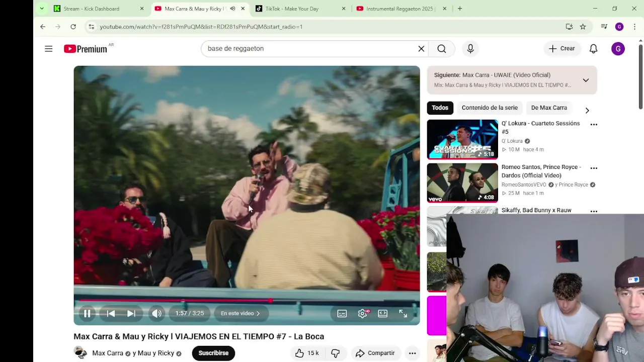Toggle subtitles on the player
644x362 pixels.
point(342,313)
